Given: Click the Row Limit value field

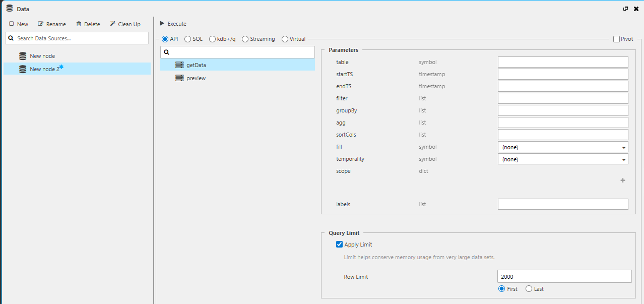Looking at the screenshot, I should [x=564, y=276].
